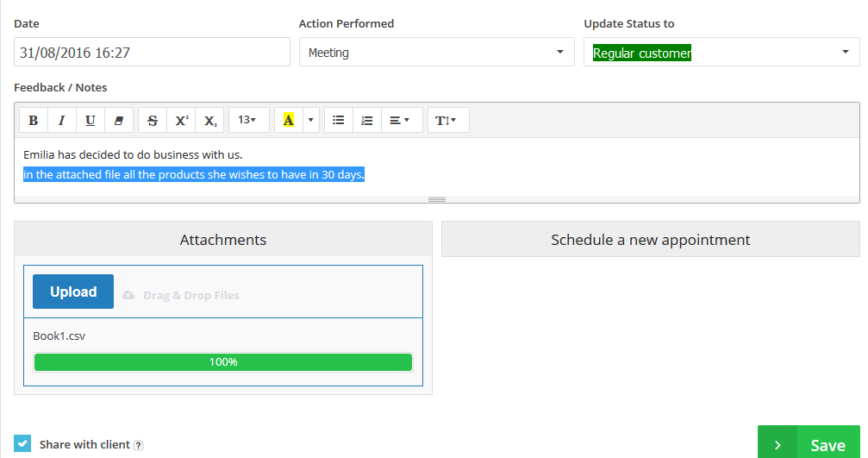The image size is (868, 458).
Task: Insert an unordered bullet list
Action: click(338, 120)
